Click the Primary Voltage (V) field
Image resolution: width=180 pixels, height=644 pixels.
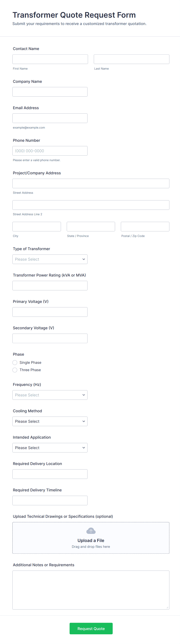coord(50,312)
